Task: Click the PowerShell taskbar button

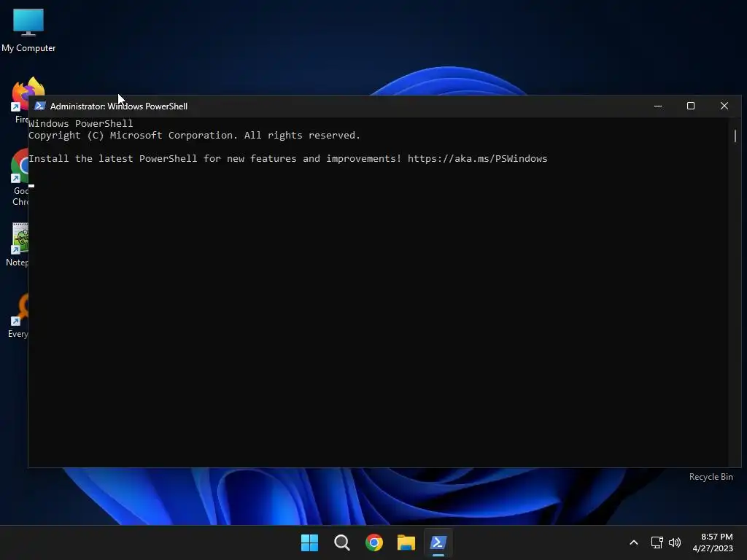Action: point(438,542)
